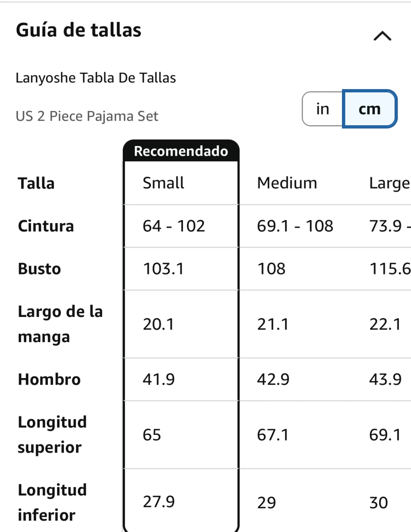Switch units to inches
This screenshot has height=532, width=411.
[x=323, y=109]
